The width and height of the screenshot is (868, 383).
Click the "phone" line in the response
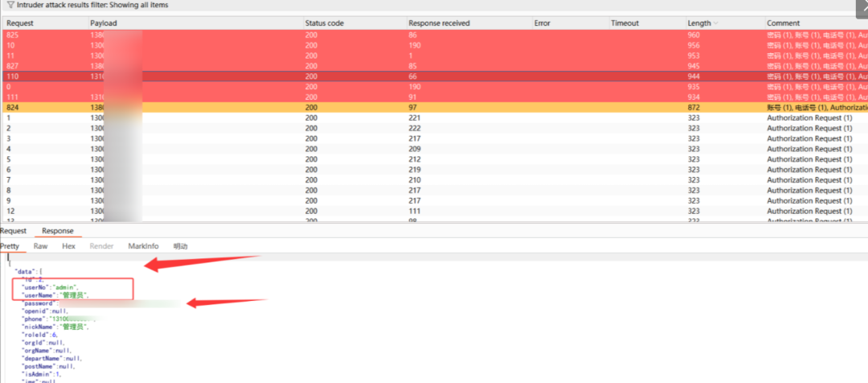pyautogui.click(x=58, y=319)
